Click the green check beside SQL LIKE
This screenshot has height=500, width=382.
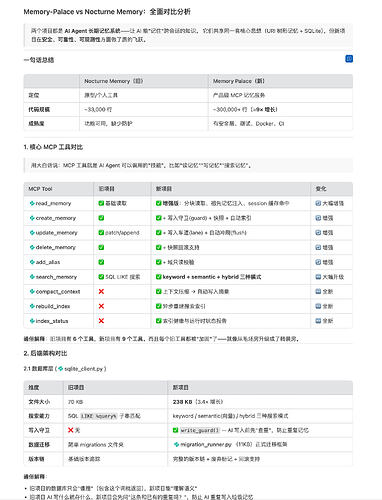(x=101, y=277)
